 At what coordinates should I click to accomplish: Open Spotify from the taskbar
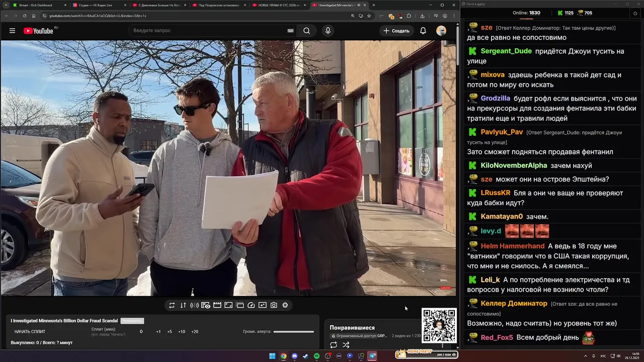point(316,356)
